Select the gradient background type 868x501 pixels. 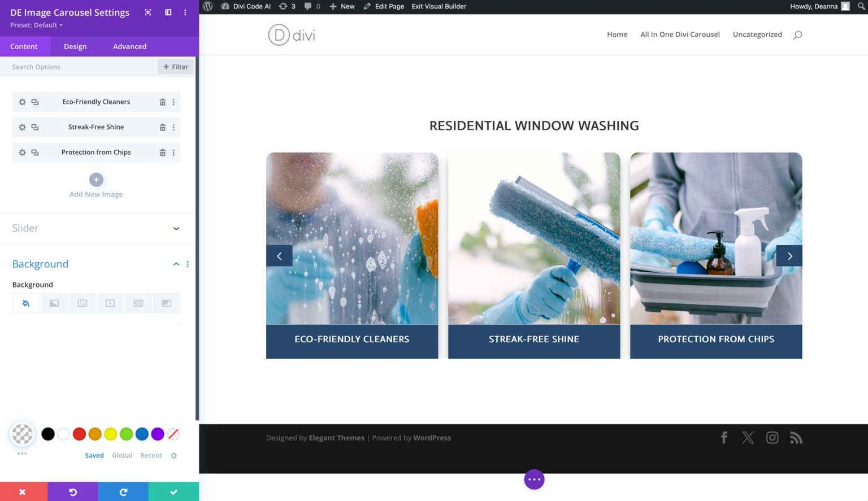click(54, 303)
